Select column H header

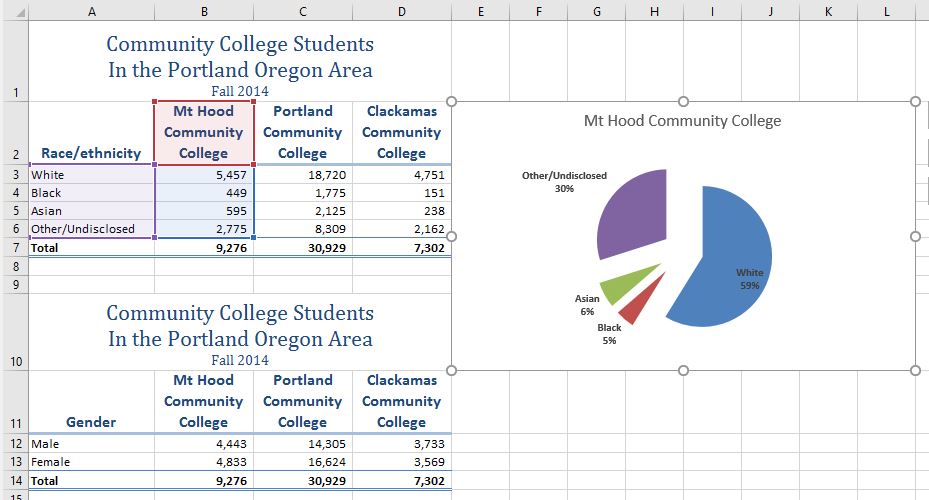654,11
